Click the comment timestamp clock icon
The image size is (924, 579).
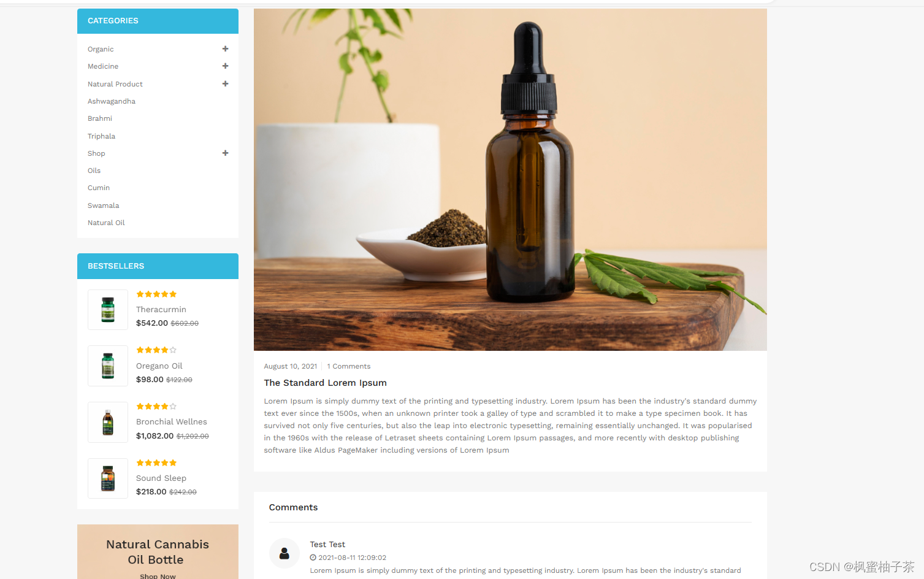point(313,558)
